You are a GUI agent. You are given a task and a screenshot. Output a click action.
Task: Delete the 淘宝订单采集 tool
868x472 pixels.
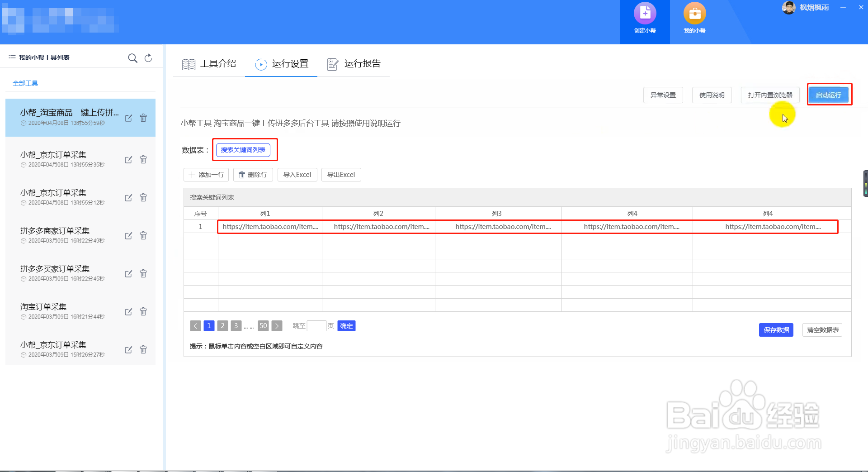coord(143,311)
